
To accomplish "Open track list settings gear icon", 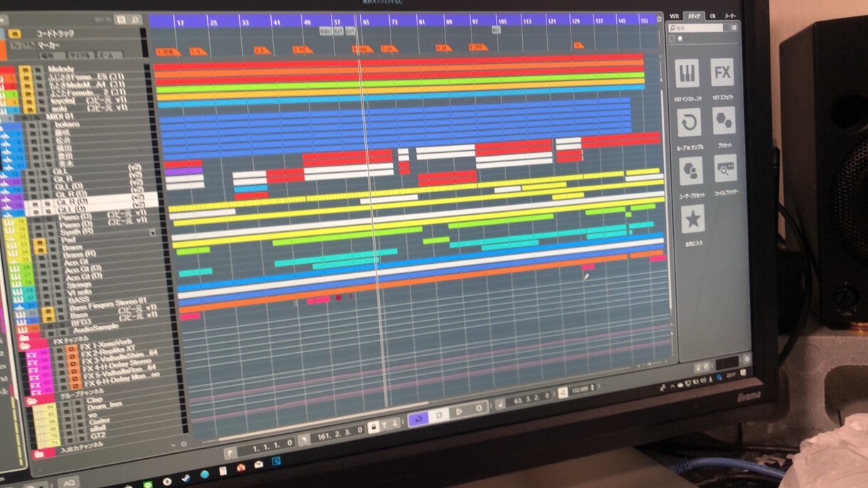I will [x=184, y=444].
